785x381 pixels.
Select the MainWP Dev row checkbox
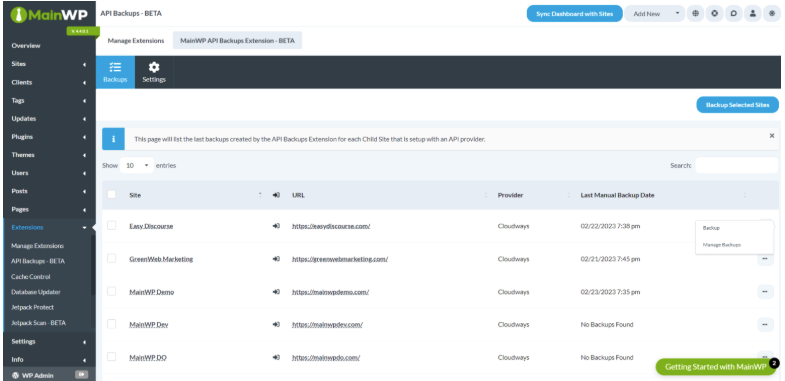coord(111,324)
